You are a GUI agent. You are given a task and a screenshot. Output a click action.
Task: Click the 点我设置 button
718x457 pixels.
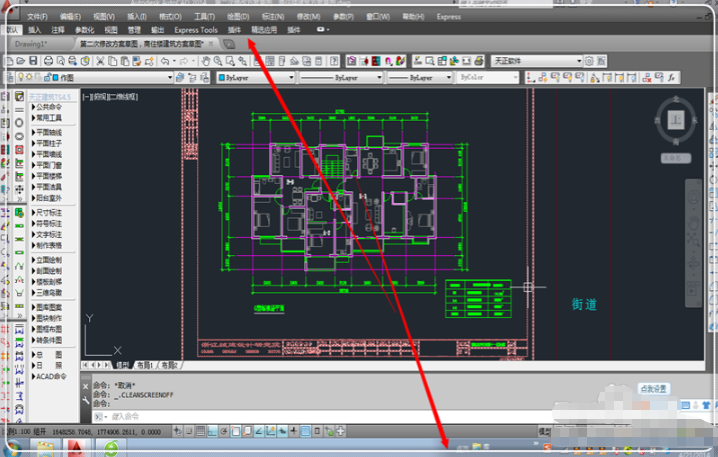point(653,389)
